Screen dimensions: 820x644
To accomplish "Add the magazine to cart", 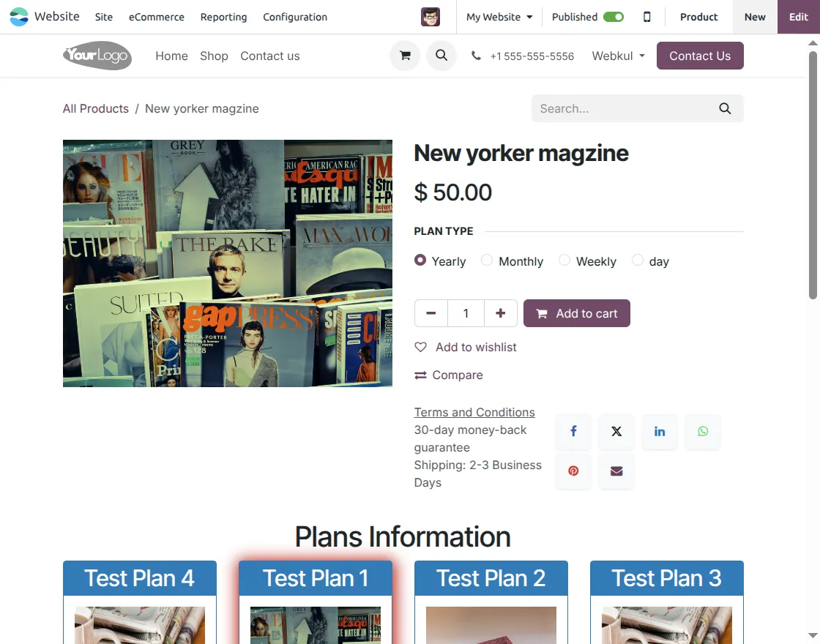I will coord(577,313).
